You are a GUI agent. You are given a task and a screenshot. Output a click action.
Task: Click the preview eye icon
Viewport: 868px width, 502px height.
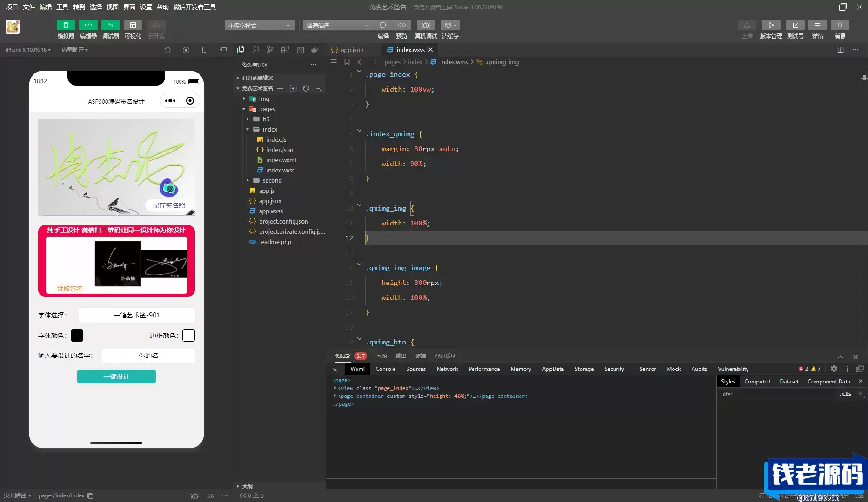402,25
